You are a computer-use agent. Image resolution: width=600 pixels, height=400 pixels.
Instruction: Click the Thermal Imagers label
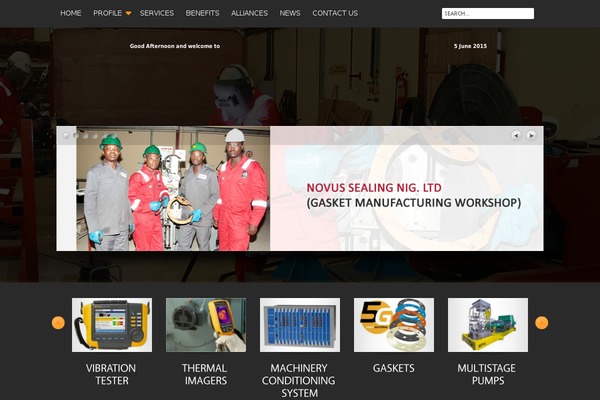coord(205,374)
